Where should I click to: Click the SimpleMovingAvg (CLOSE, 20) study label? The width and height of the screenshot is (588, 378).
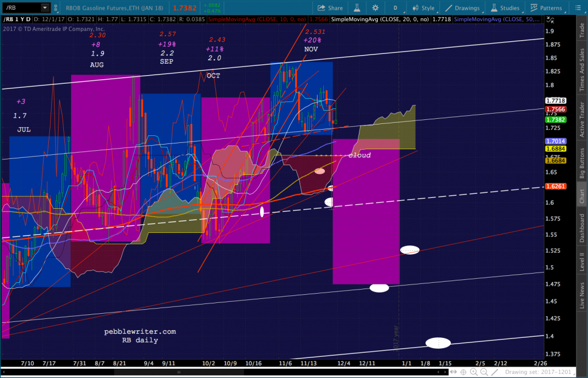point(380,19)
